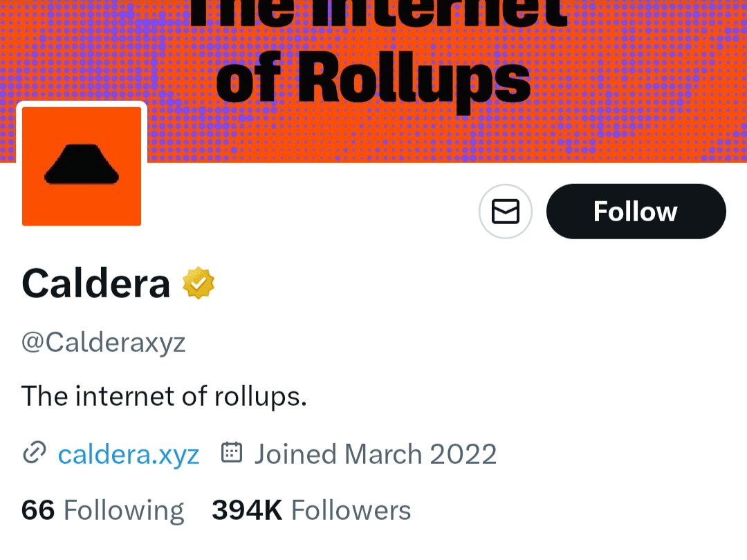
Task: View the 66 Following list
Action: point(102,510)
